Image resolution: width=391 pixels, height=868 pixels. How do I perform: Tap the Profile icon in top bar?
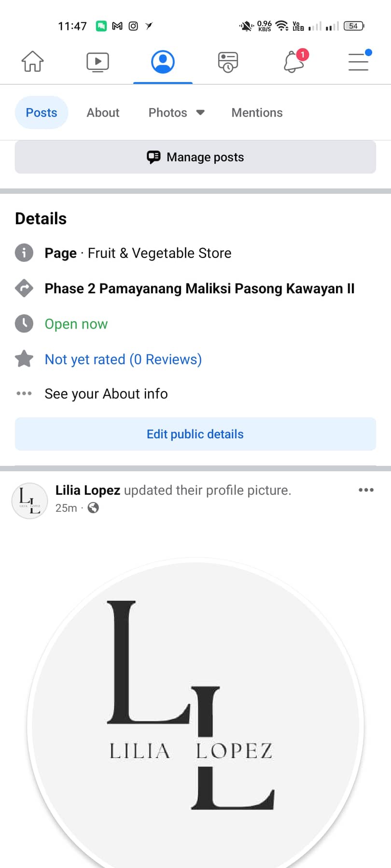click(163, 62)
